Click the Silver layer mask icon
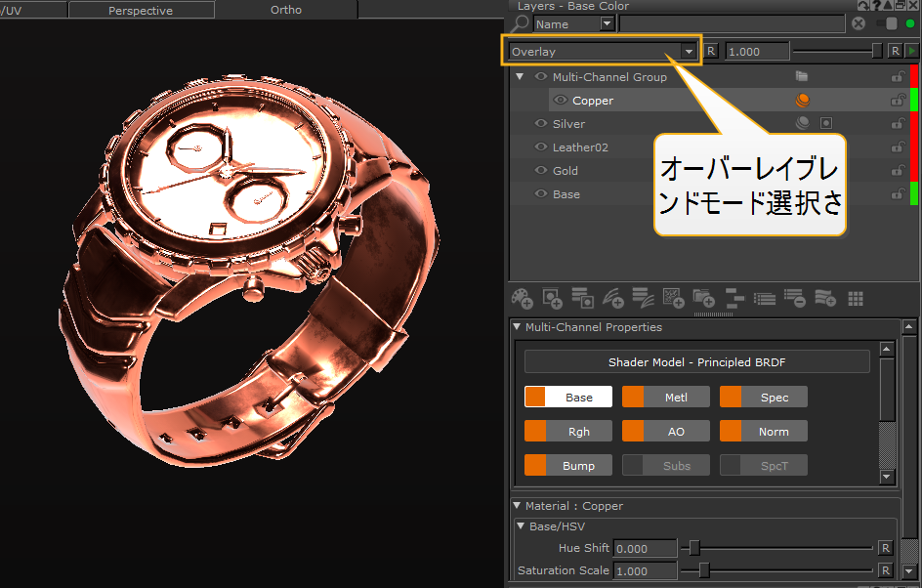This screenshot has height=588, width=922. (826, 124)
